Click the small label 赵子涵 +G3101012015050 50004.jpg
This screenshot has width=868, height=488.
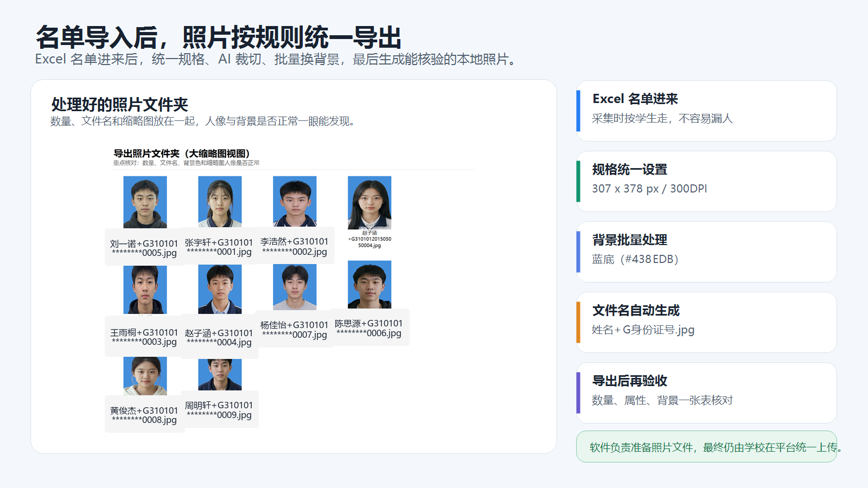point(369,239)
